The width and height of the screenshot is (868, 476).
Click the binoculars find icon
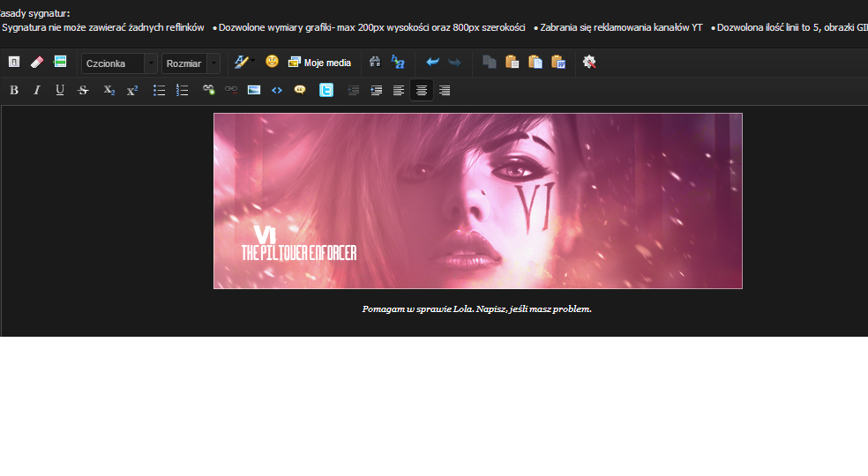point(375,62)
